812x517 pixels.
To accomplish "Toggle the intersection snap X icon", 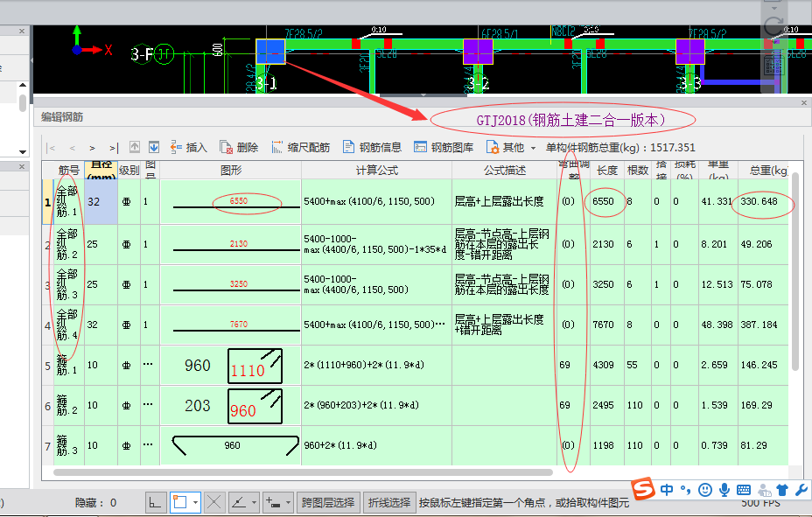I will [213, 502].
